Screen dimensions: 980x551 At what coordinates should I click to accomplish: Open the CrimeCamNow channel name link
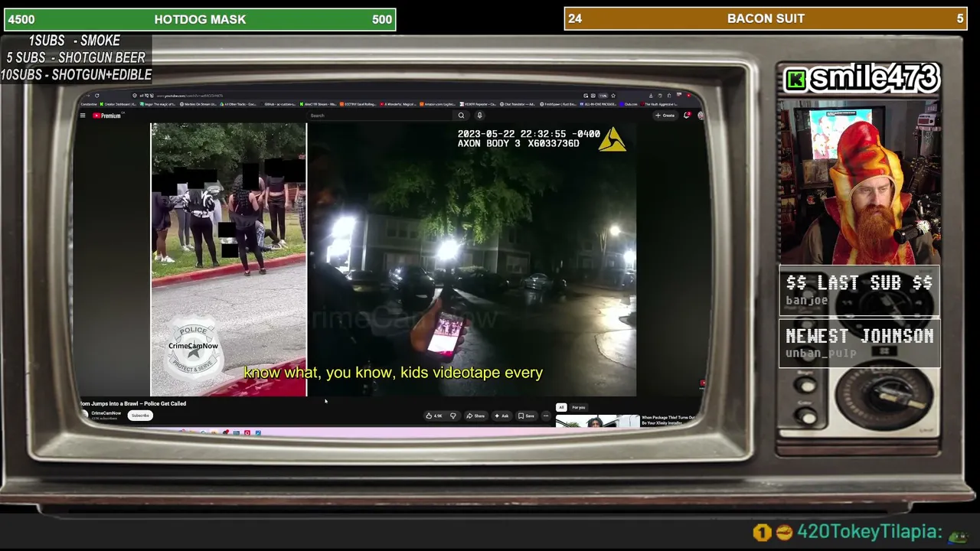coord(106,413)
